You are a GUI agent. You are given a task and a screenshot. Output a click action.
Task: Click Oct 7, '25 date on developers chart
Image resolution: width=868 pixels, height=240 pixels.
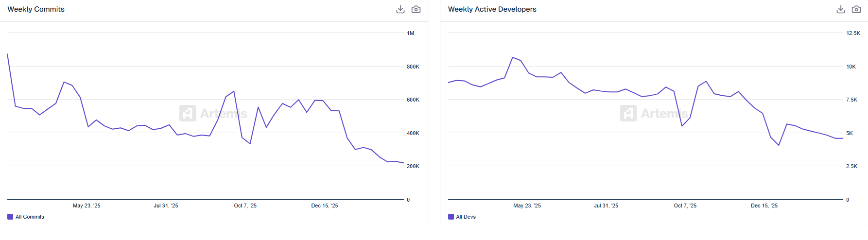[685, 206]
